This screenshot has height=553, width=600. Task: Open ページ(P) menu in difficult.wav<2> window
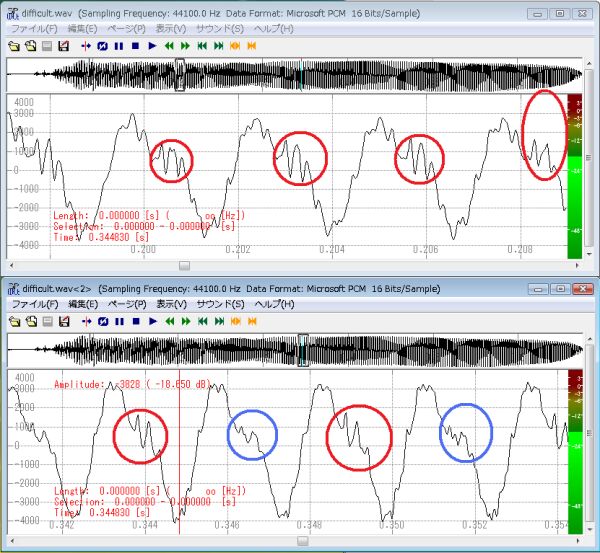[x=127, y=304]
